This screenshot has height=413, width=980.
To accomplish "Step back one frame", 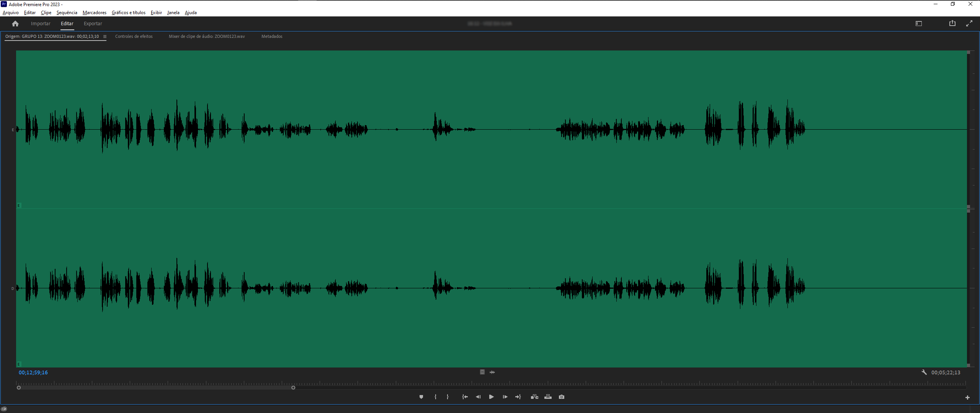I will click(478, 397).
